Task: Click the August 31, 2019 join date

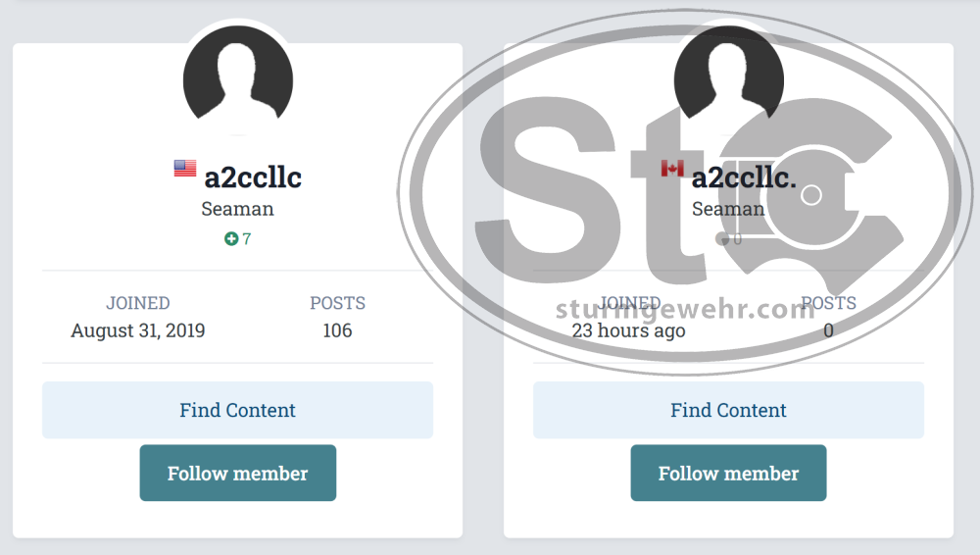Action: [138, 330]
